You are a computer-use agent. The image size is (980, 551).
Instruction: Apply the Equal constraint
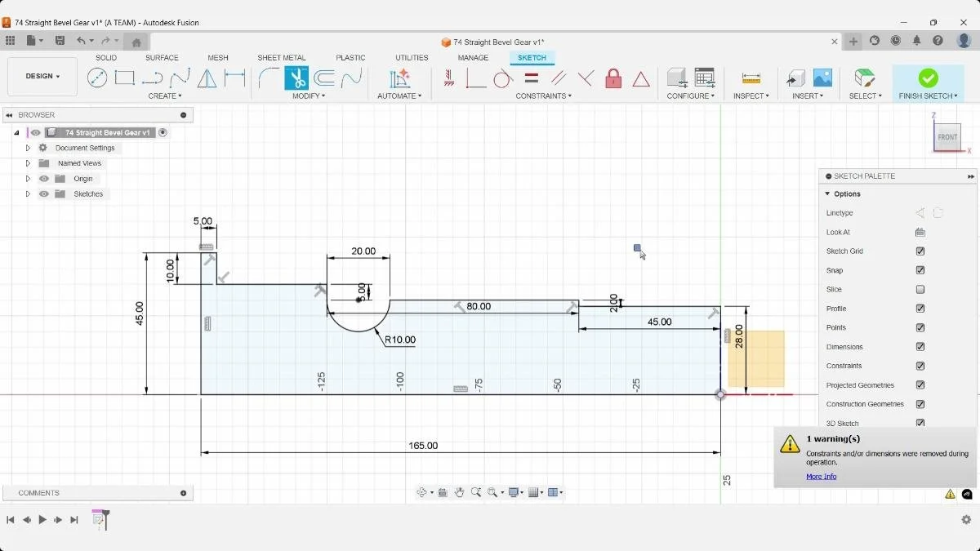pos(531,78)
